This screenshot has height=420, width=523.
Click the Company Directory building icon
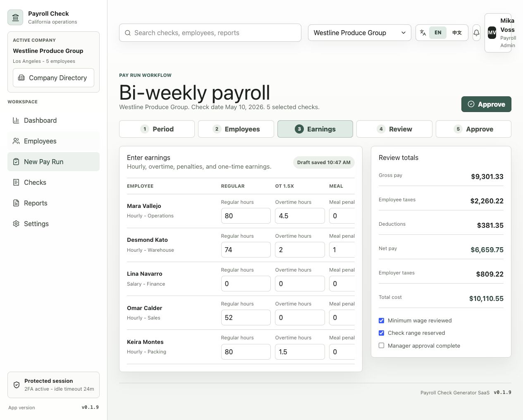coord(21,78)
